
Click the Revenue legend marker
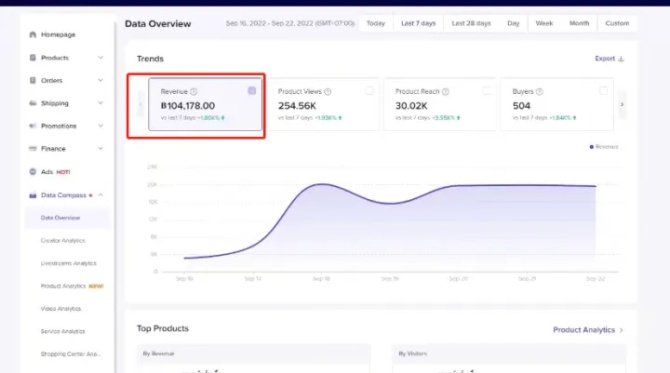591,147
